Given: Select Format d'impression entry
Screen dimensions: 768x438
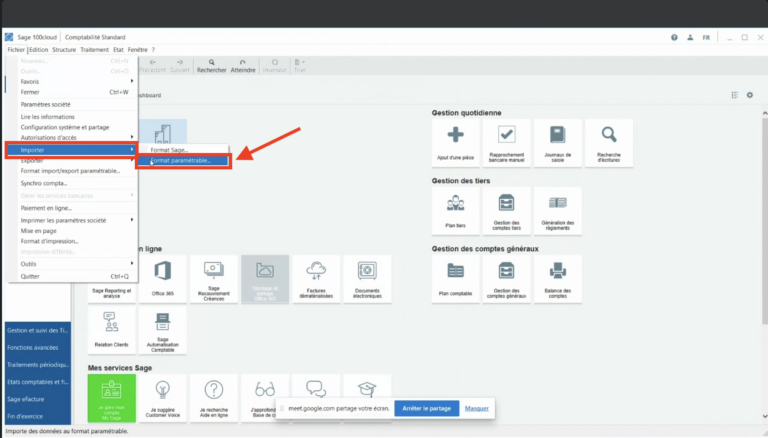Looking at the screenshot, I should pos(72,241).
